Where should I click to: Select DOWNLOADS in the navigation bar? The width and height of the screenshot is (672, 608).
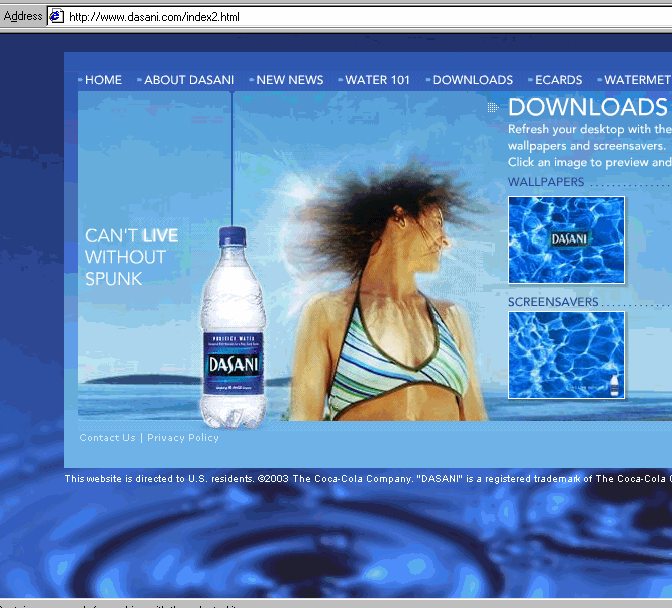coord(473,80)
